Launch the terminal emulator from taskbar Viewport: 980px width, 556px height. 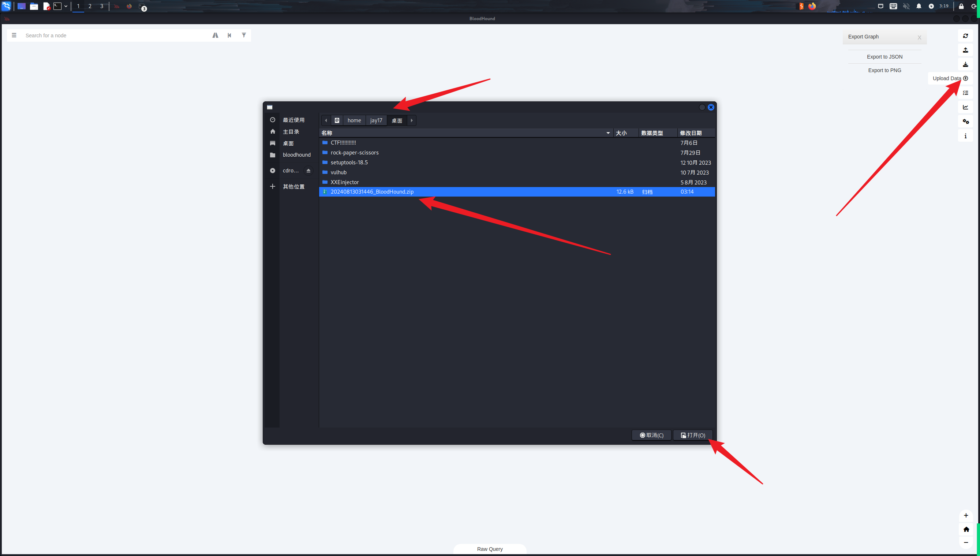(x=57, y=6)
